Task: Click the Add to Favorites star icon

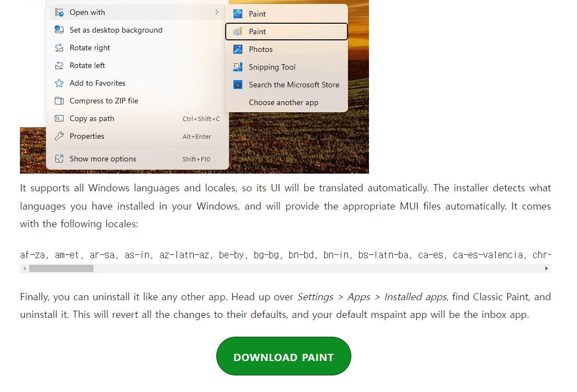Action: pyautogui.click(x=59, y=83)
